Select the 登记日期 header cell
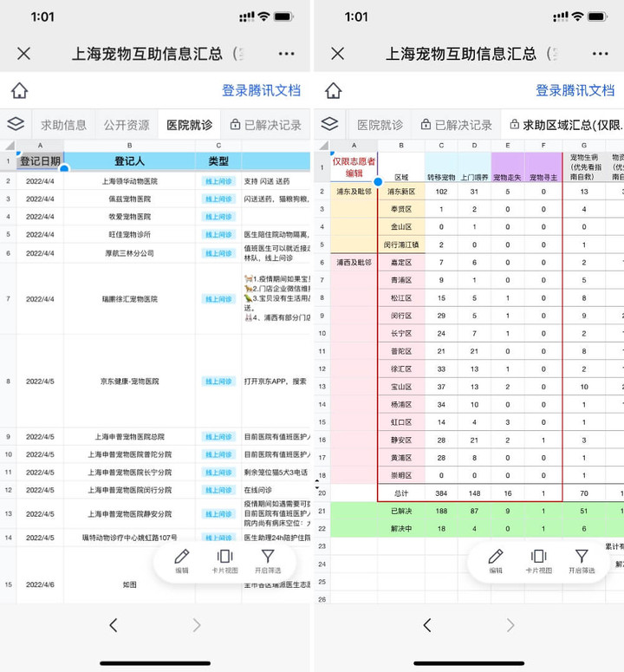 pyautogui.click(x=40, y=161)
